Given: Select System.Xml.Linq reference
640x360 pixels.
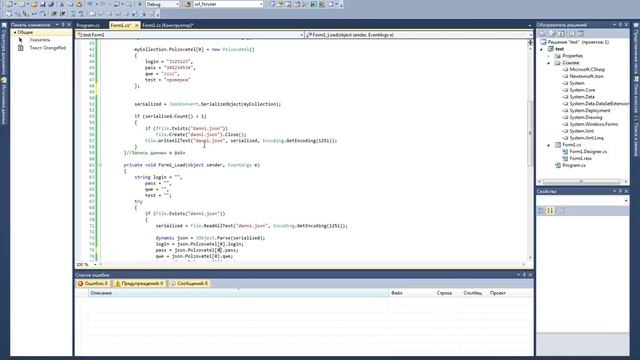Looking at the screenshot, I should coord(586,138).
